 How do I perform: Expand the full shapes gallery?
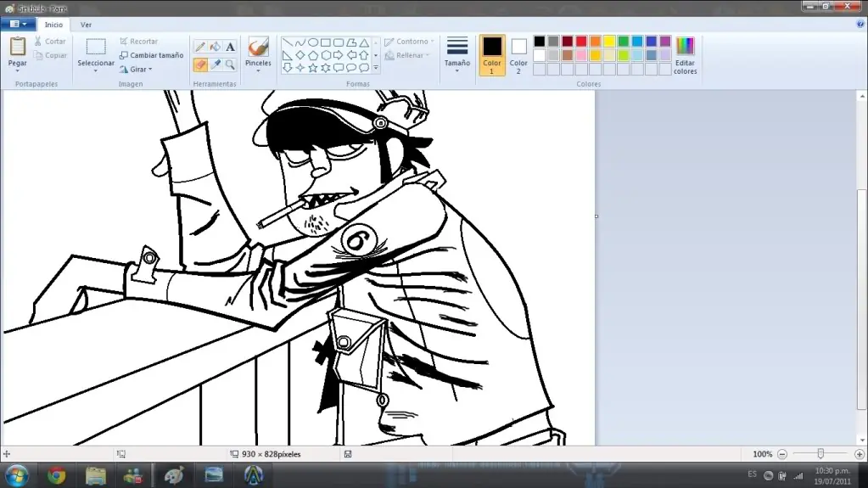[x=376, y=68]
